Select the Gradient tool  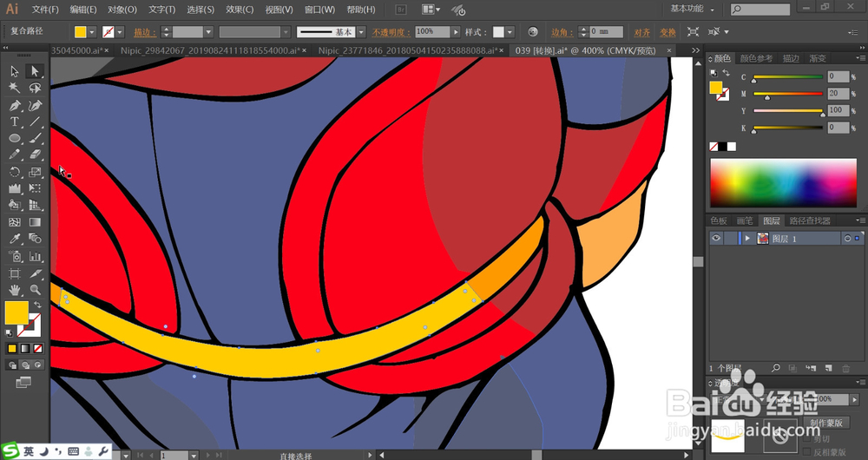pos(35,222)
